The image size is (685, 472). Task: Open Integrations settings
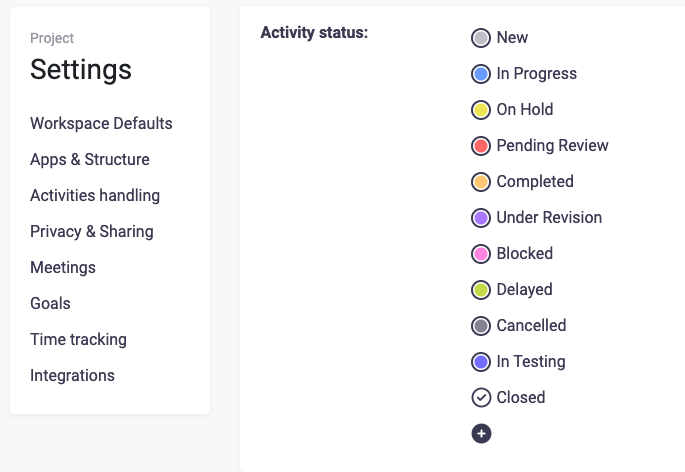tap(72, 376)
